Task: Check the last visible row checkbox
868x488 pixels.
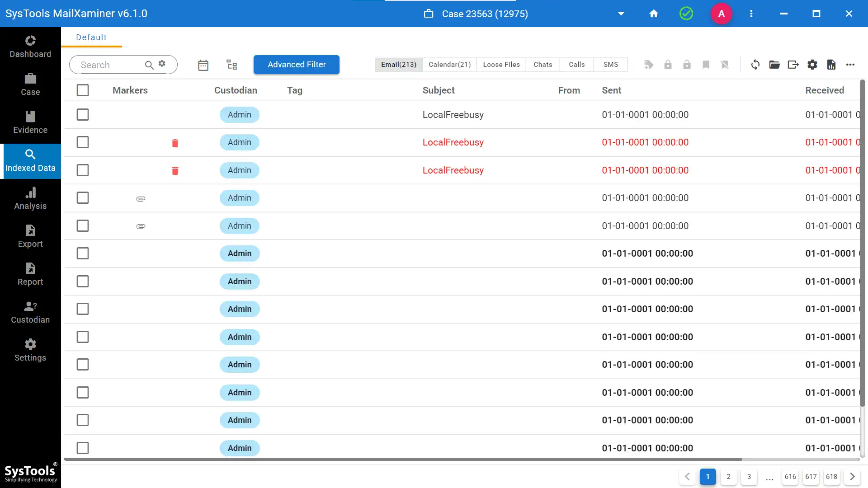Action: click(x=83, y=448)
